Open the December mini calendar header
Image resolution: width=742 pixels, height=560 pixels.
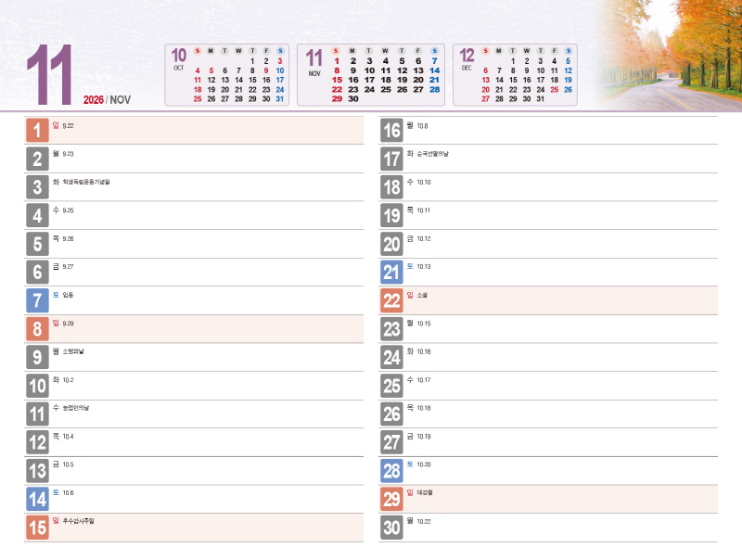(467, 57)
